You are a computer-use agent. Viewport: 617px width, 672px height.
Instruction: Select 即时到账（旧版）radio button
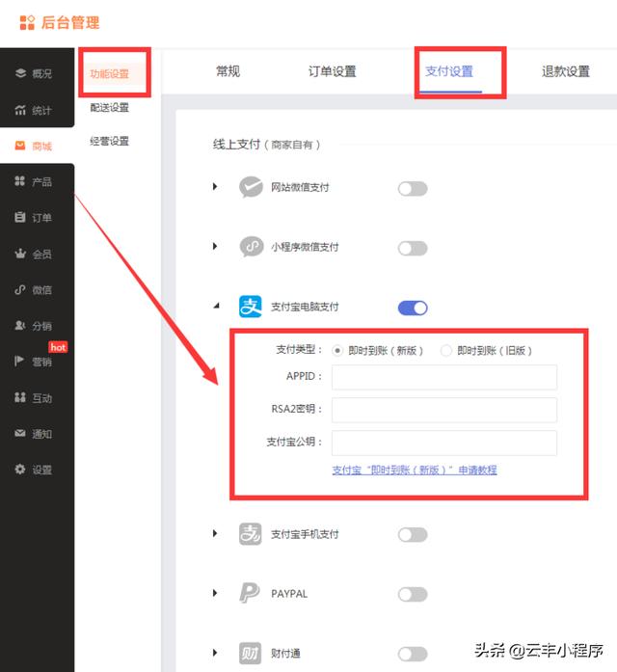[446, 351]
